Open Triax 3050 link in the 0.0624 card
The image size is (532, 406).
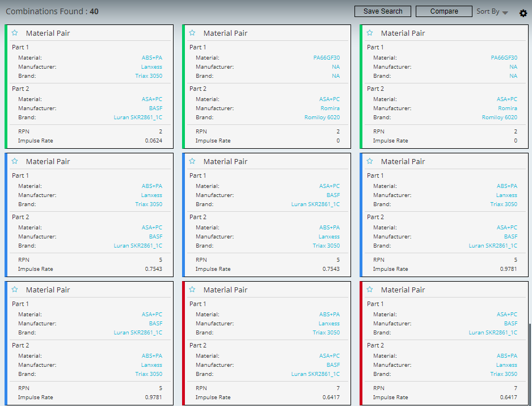(x=149, y=76)
